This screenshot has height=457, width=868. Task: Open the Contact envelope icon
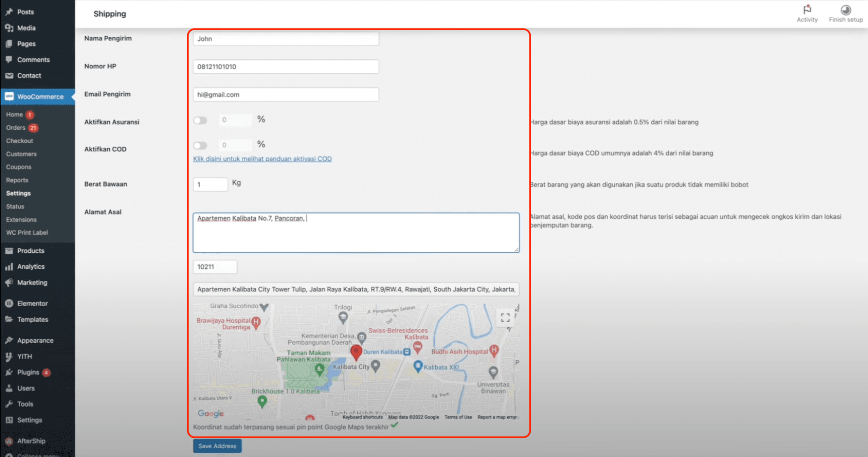tap(9, 75)
